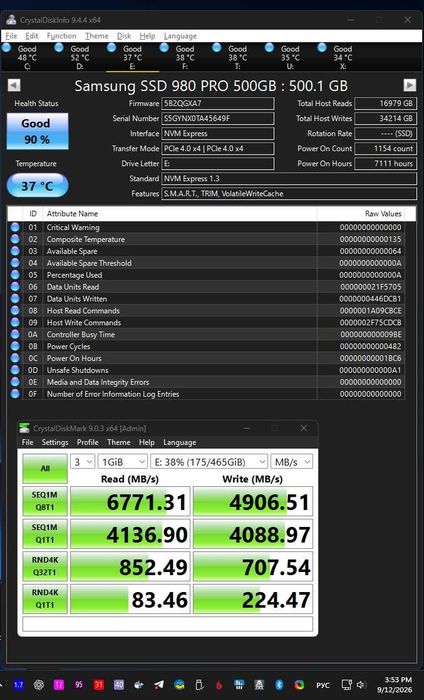Screen dimensions: 424x700
Task: Click the Serial Number field
Action: [x=218, y=118]
